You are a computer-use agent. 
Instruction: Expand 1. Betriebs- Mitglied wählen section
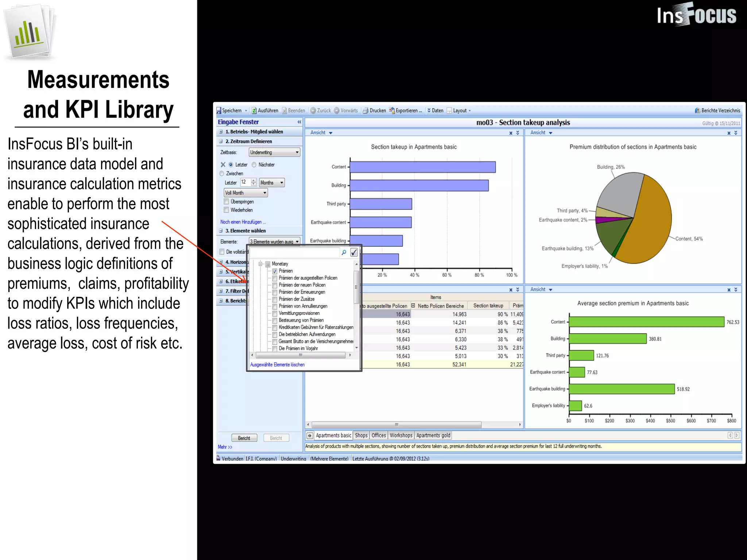221,132
